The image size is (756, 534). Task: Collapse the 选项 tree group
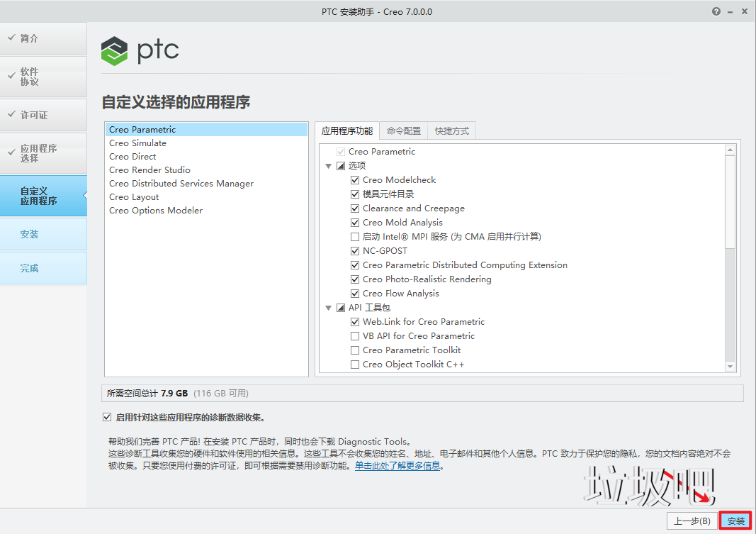pyautogui.click(x=329, y=166)
